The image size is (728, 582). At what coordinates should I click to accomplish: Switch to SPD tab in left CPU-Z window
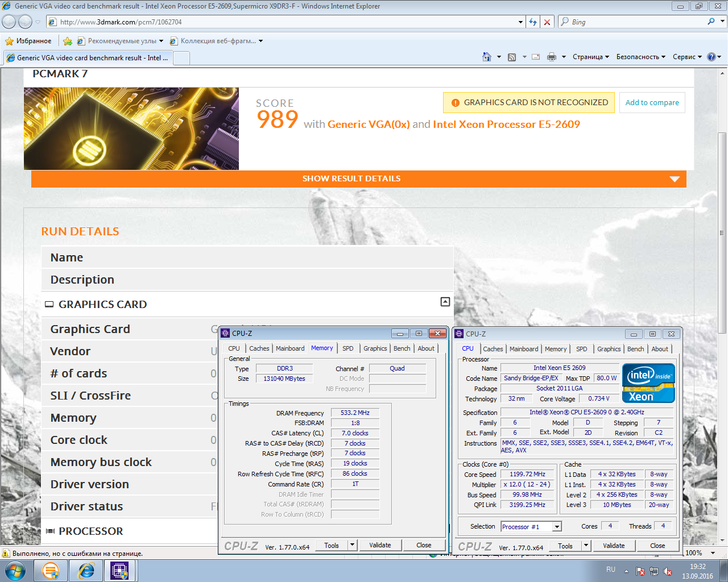tap(348, 348)
